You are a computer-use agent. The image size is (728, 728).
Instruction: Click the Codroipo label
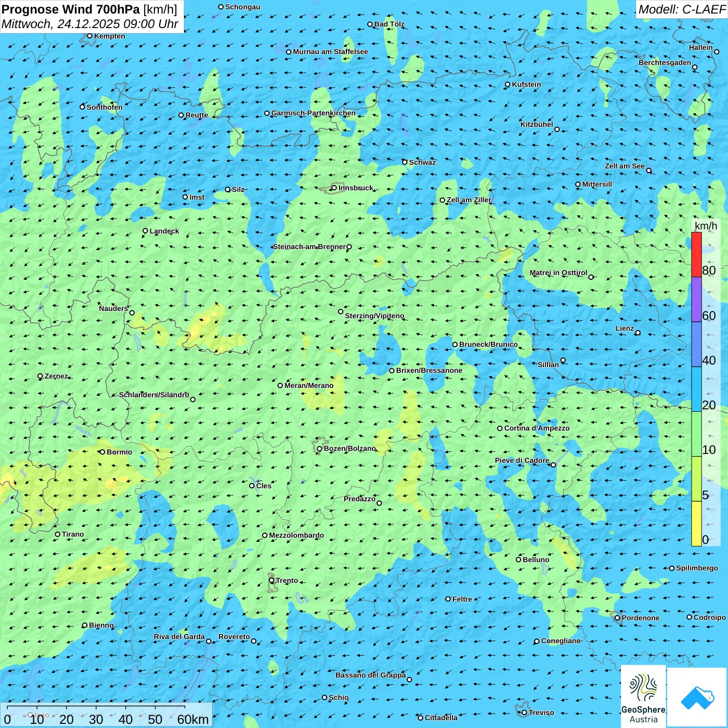pyautogui.click(x=710, y=617)
